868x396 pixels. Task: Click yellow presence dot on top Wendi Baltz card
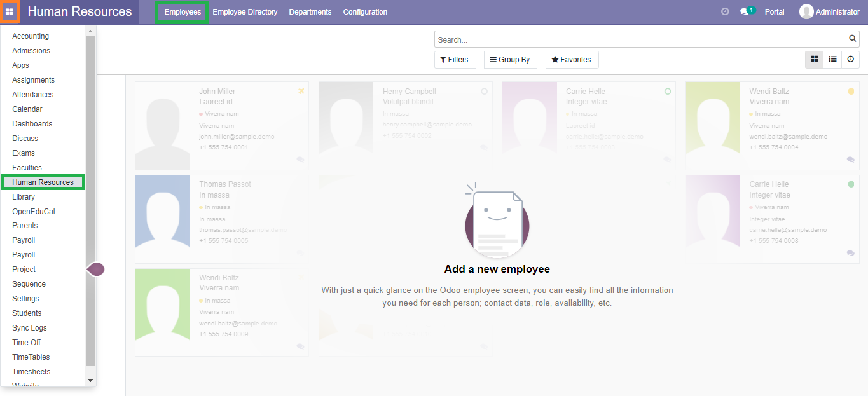pyautogui.click(x=851, y=92)
